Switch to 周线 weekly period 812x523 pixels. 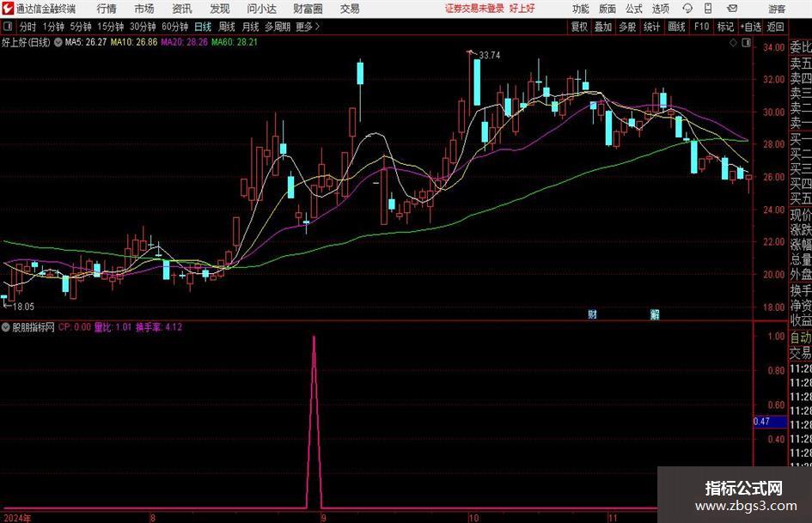point(227,27)
